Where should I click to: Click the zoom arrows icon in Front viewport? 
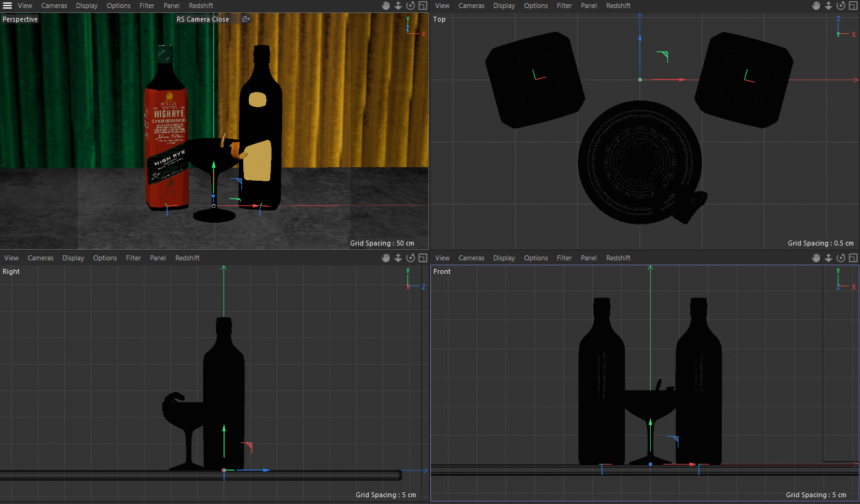click(x=829, y=258)
